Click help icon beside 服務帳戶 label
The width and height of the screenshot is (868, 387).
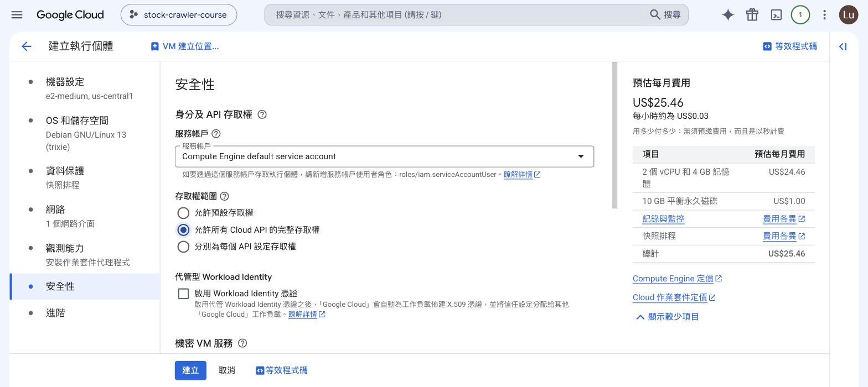click(216, 134)
